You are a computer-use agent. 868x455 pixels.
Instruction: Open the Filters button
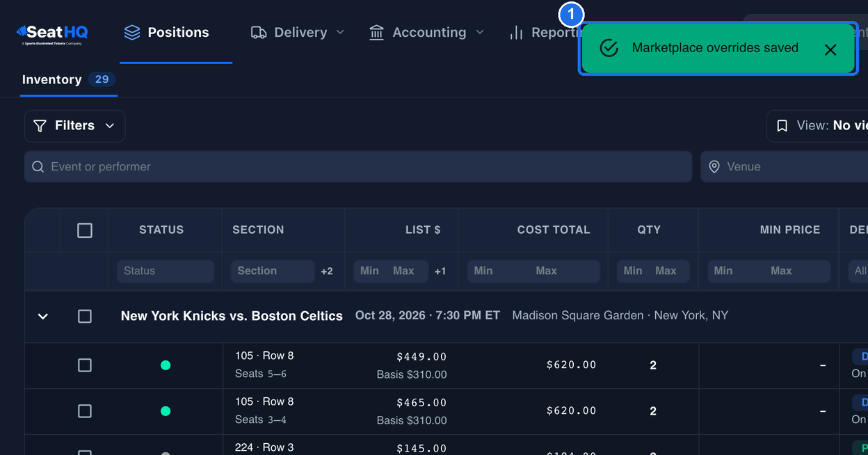coord(74,126)
